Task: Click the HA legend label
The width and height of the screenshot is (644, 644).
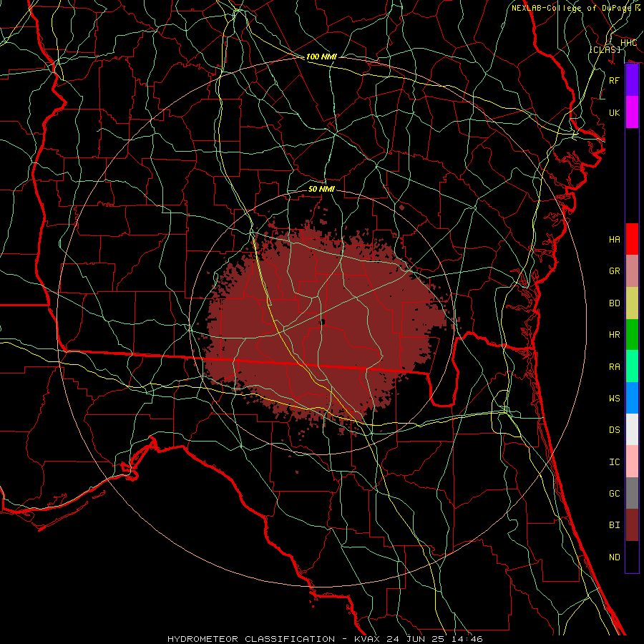Action: [x=615, y=239]
